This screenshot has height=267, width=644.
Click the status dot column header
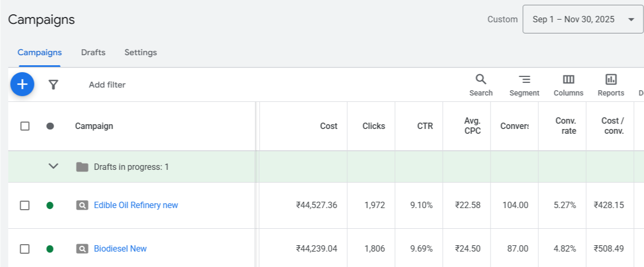(x=50, y=126)
